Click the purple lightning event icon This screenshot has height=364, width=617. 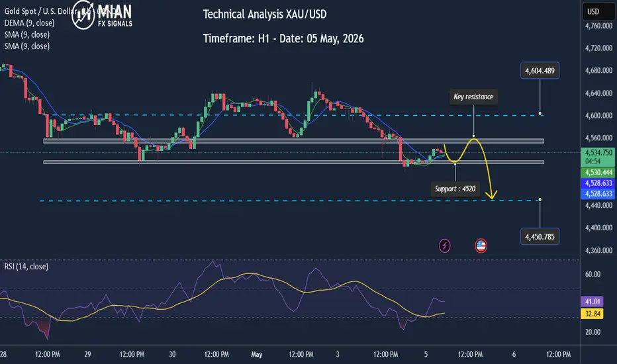coord(445,246)
